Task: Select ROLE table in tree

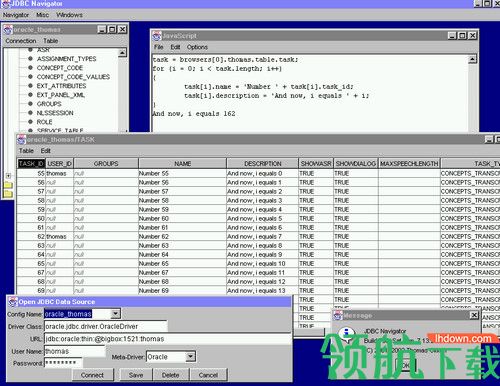Action: coord(44,122)
